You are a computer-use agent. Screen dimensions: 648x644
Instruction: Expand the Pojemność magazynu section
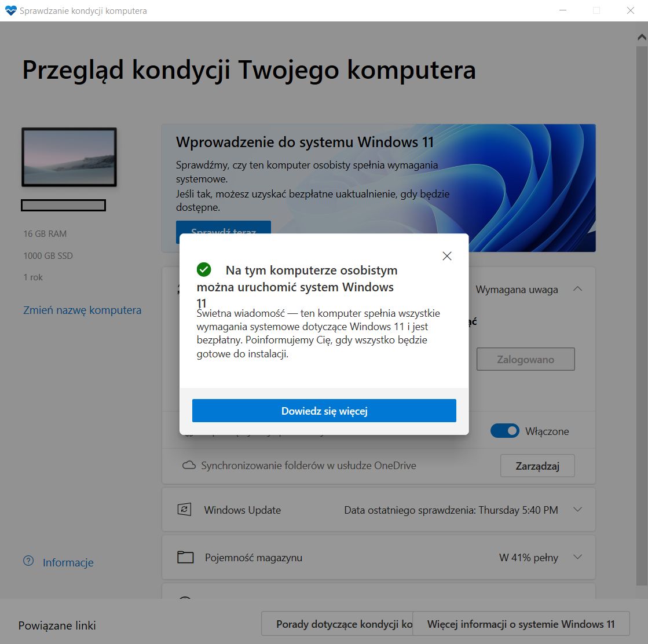[x=577, y=557]
